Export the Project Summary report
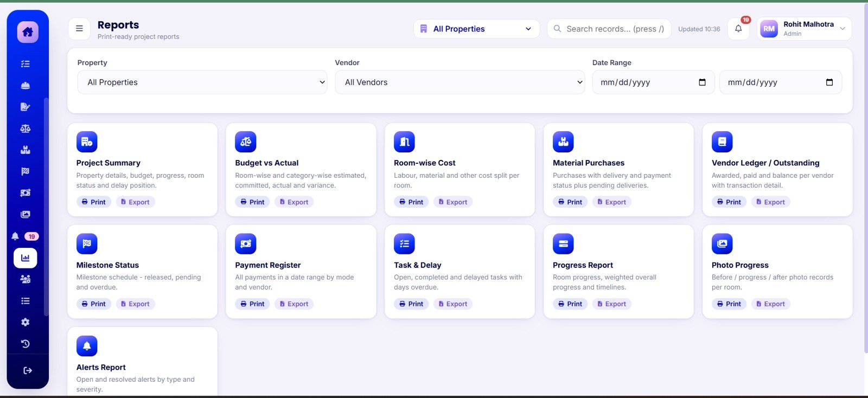The image size is (868, 398). [136, 202]
